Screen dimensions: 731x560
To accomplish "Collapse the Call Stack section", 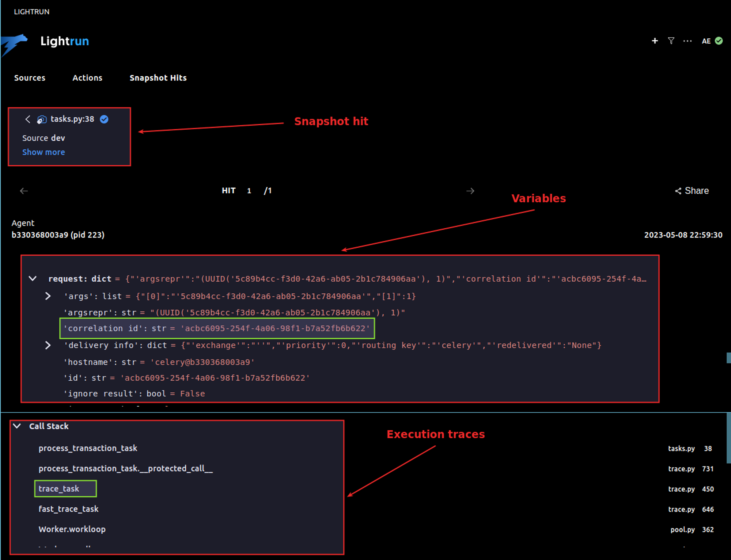I will (17, 426).
